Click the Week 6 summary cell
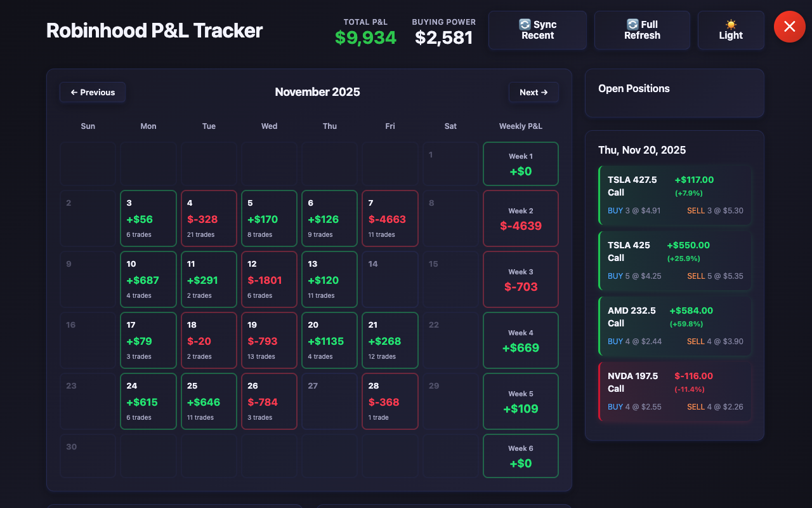 click(521, 456)
